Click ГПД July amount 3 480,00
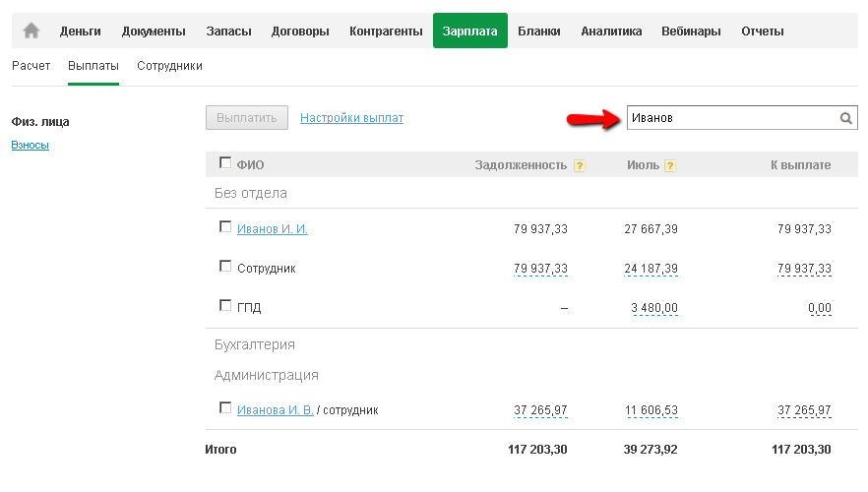The height and width of the screenshot is (492, 868). [x=654, y=308]
